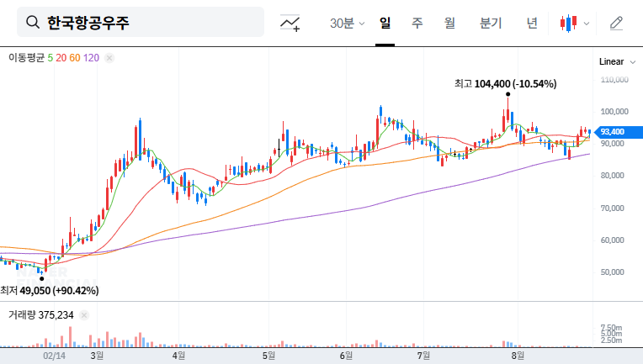Click the 이동평균 indicator label

pos(27,58)
